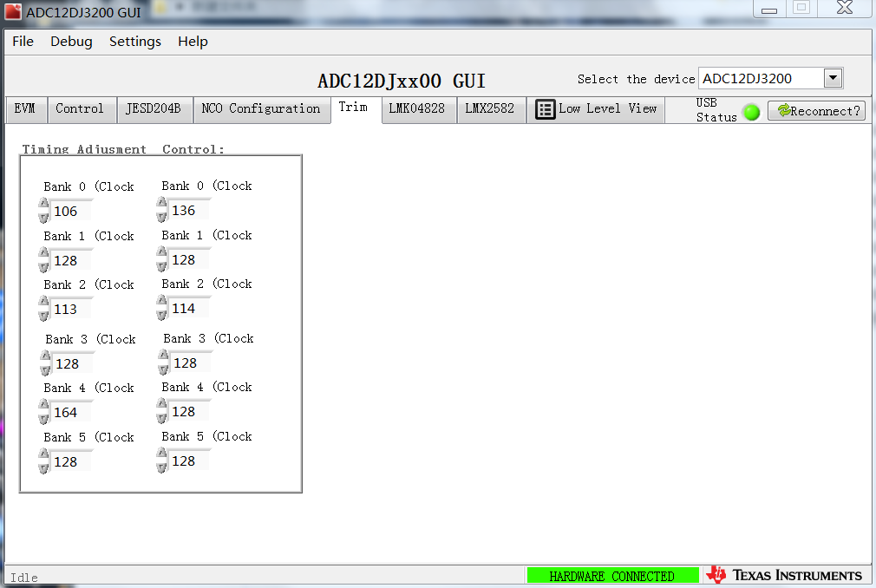This screenshot has height=588, width=876.
Task: Minimize the ADC12DJ3200 GUI window
Action: coord(769,10)
